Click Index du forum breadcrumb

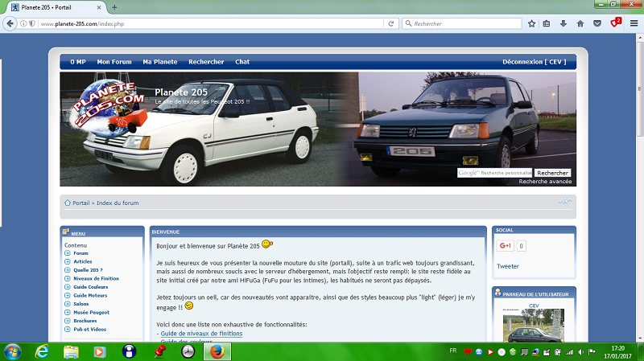pyautogui.click(x=118, y=203)
